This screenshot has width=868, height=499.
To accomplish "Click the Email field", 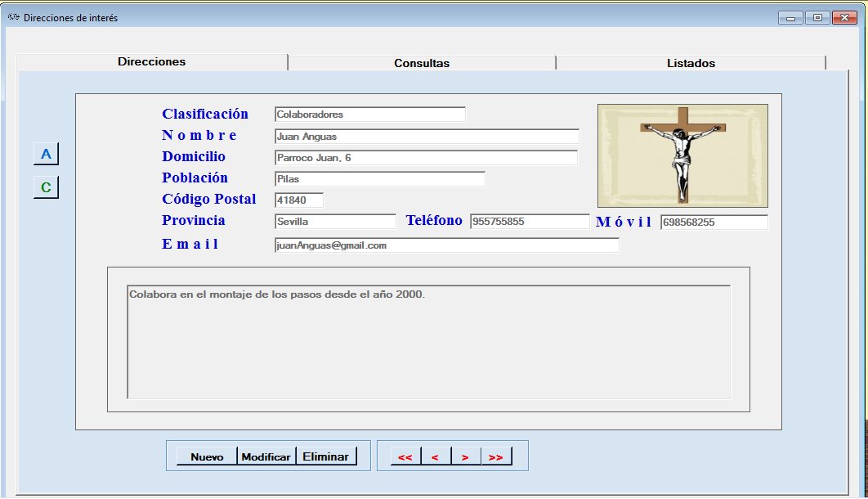I will (446, 245).
